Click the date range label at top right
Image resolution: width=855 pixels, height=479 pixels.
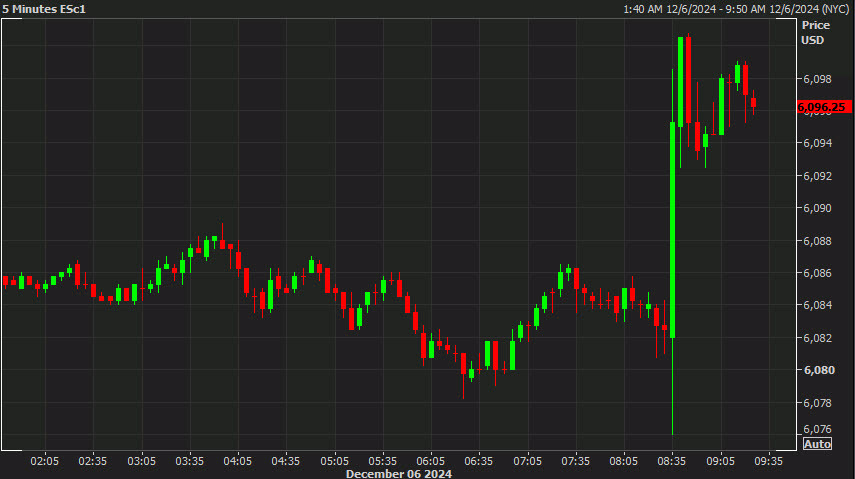coord(736,9)
